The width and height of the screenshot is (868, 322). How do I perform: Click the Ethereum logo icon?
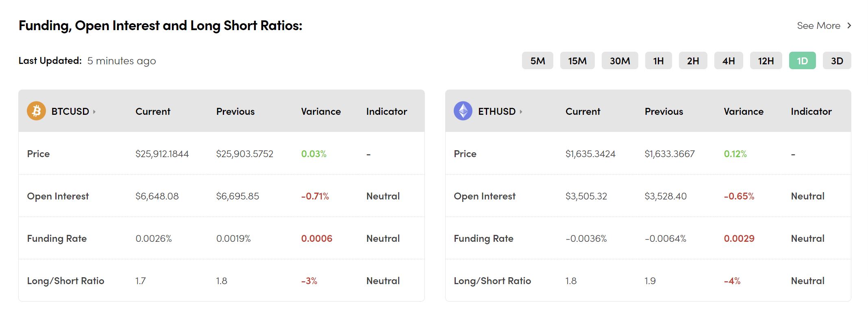click(463, 111)
